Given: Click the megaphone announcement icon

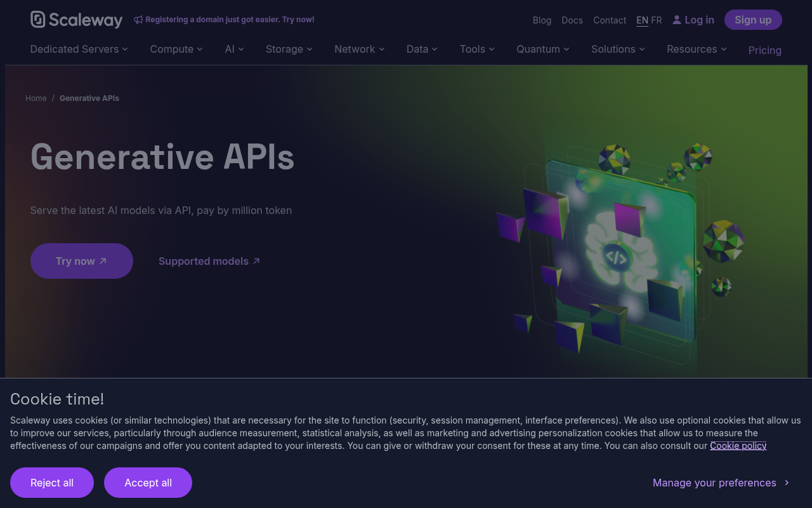Looking at the screenshot, I should pos(138,20).
